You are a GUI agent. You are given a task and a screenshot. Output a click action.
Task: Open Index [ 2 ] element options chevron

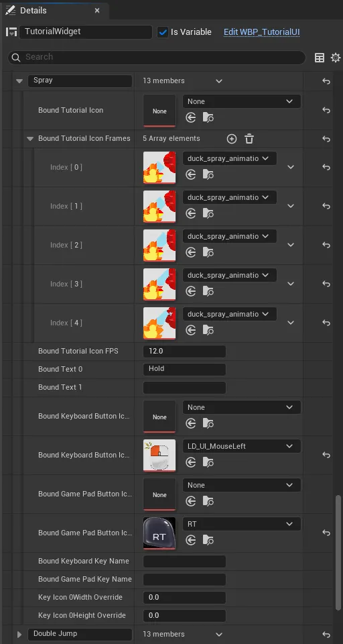click(x=291, y=245)
